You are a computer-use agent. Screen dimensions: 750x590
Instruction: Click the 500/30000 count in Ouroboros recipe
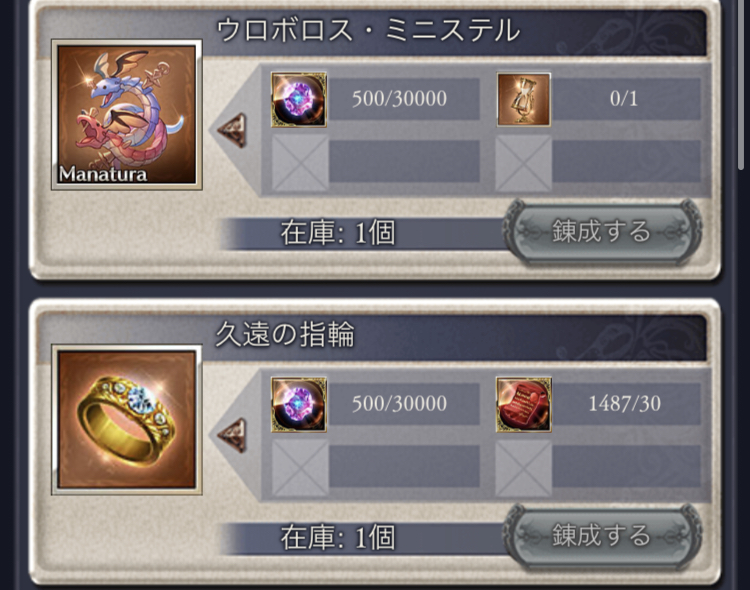coord(400,99)
